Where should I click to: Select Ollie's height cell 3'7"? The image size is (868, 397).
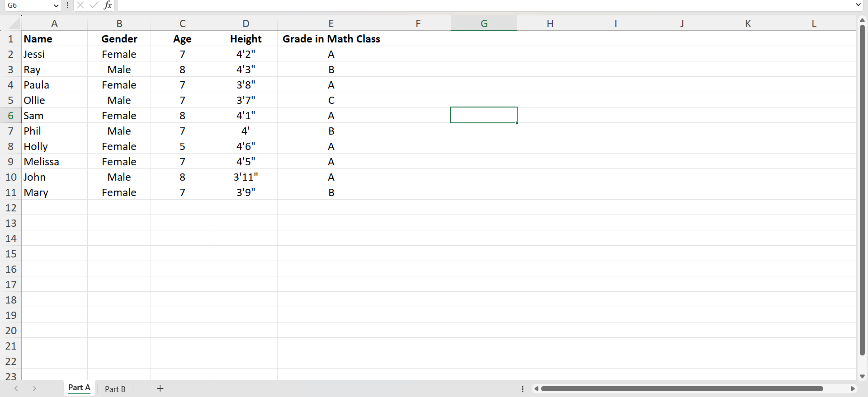[245, 100]
